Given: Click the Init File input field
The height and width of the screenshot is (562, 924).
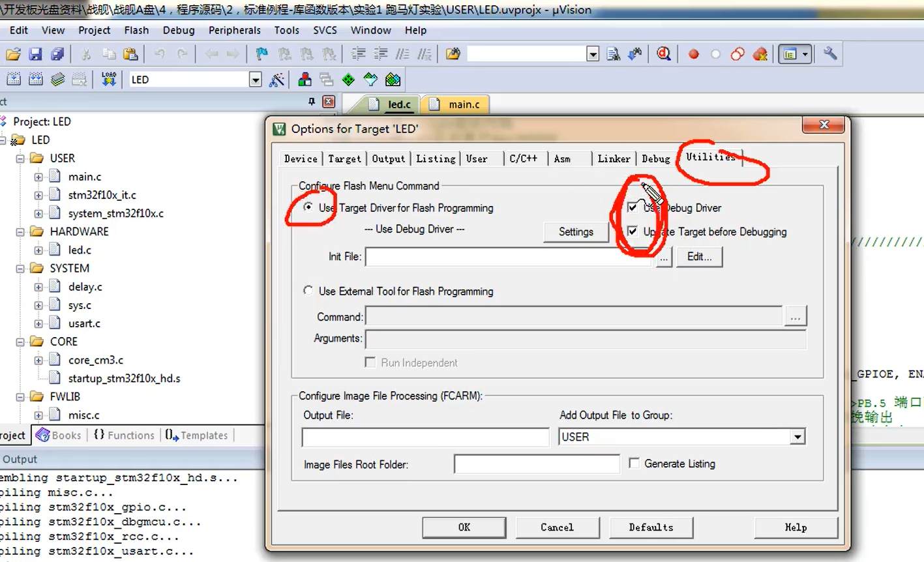Looking at the screenshot, I should 510,257.
